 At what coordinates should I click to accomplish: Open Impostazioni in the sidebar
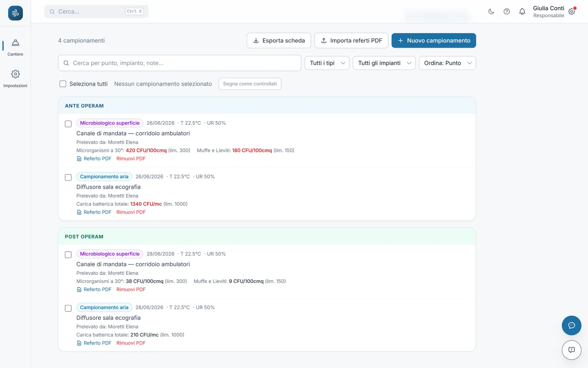tap(15, 79)
